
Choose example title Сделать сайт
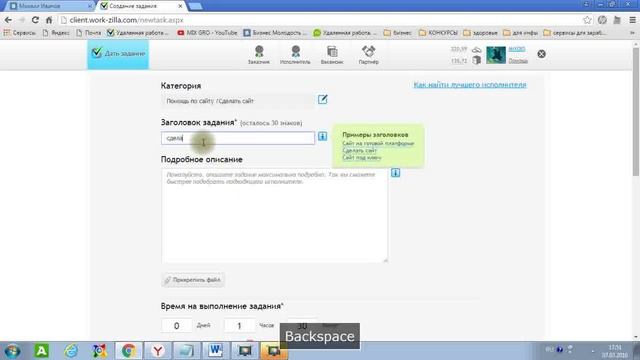359,151
